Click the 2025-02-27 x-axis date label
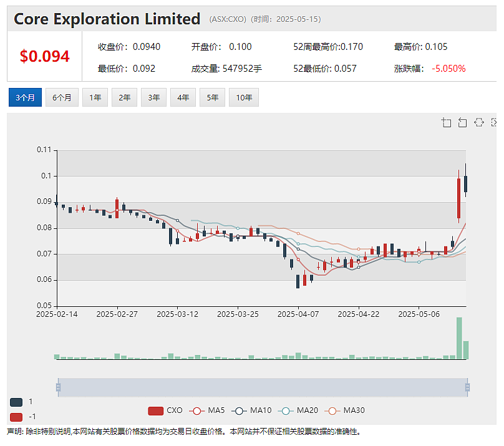This screenshot has width=504, height=446. click(117, 314)
